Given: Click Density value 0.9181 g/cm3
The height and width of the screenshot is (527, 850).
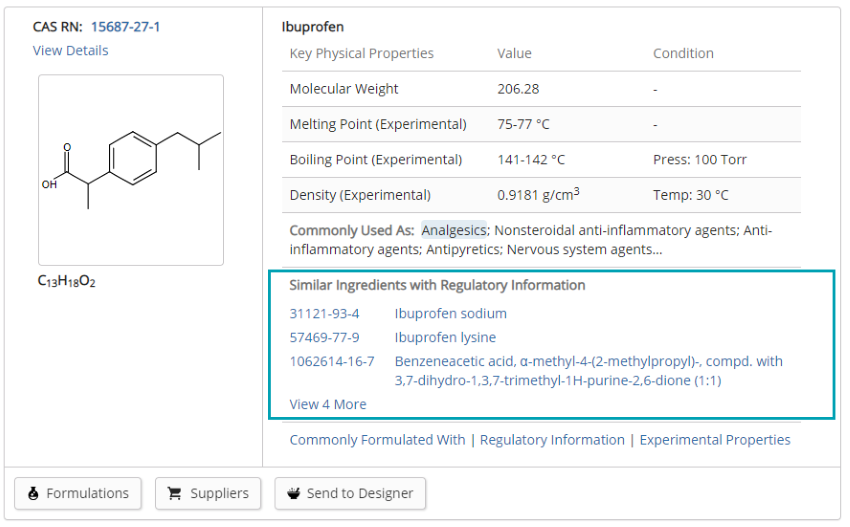Looking at the screenshot, I should pyautogui.click(x=538, y=194).
